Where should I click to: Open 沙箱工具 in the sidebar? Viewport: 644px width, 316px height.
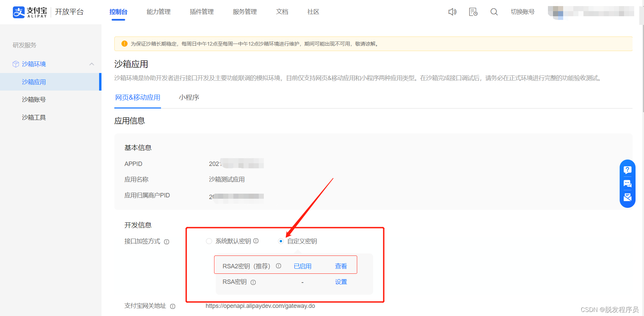[34, 118]
